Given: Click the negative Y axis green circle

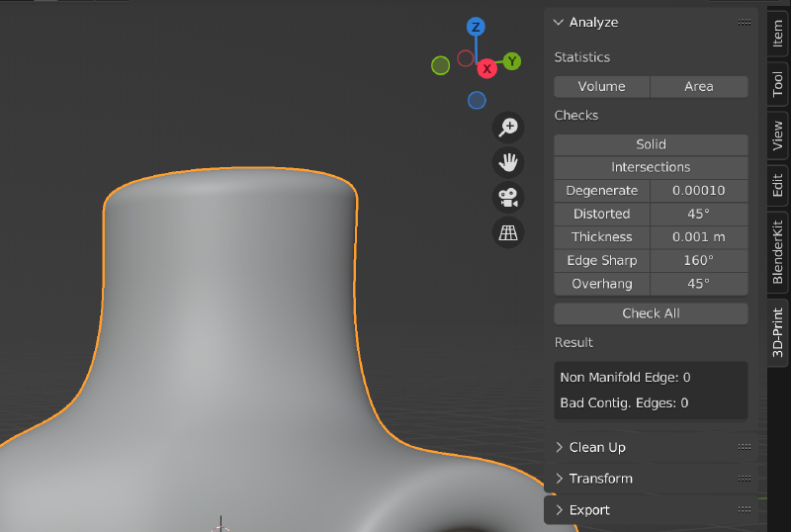Looking at the screenshot, I should pyautogui.click(x=440, y=65).
